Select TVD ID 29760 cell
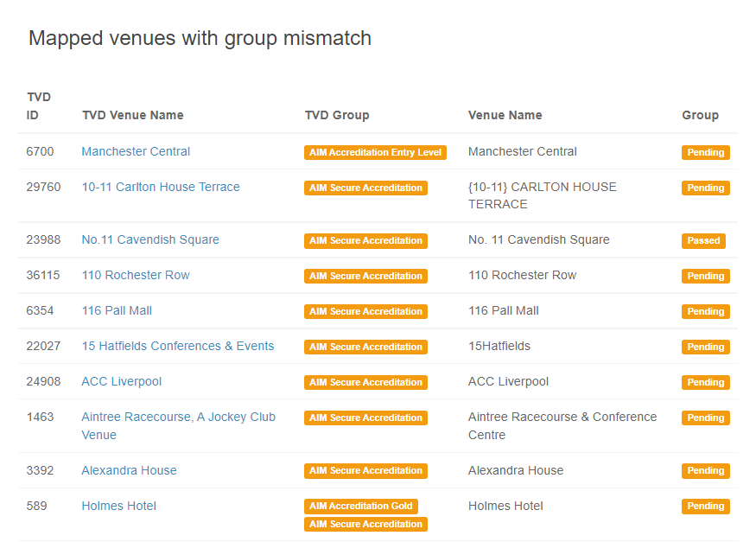 (43, 187)
